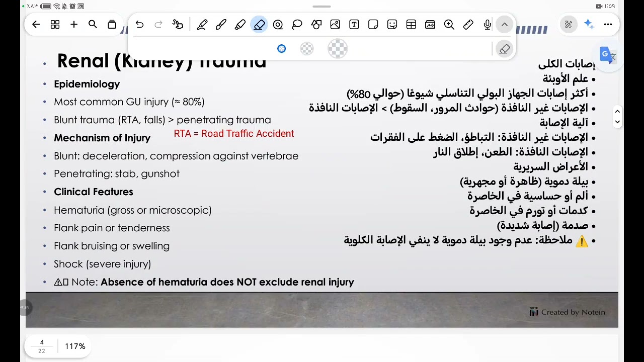Open the shapes tool
Screen dimensions: 644x362
coord(316,25)
